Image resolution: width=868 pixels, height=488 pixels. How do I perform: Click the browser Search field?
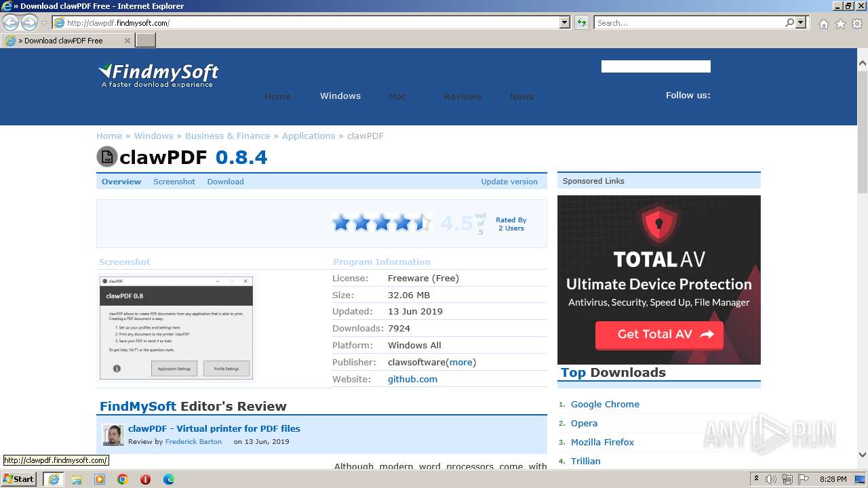click(688, 22)
